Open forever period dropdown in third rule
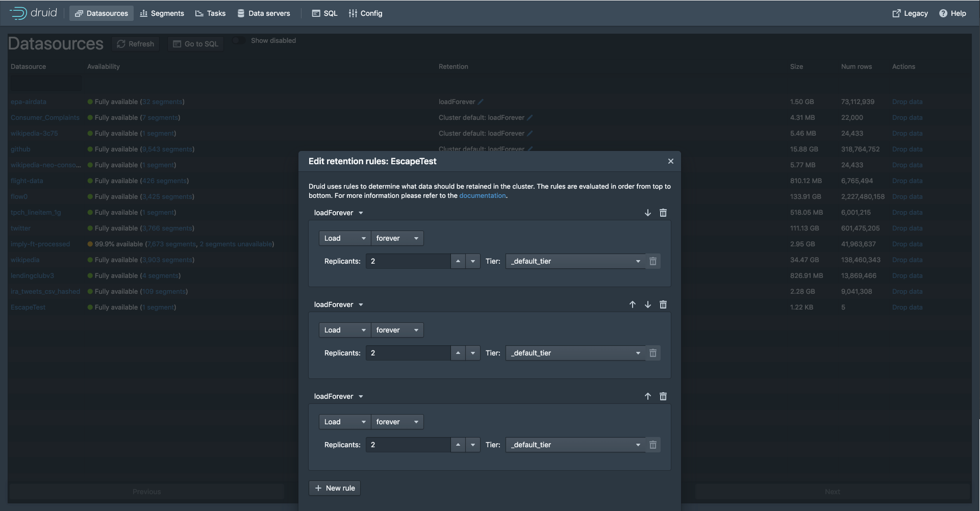The width and height of the screenshot is (980, 511). pyautogui.click(x=397, y=422)
